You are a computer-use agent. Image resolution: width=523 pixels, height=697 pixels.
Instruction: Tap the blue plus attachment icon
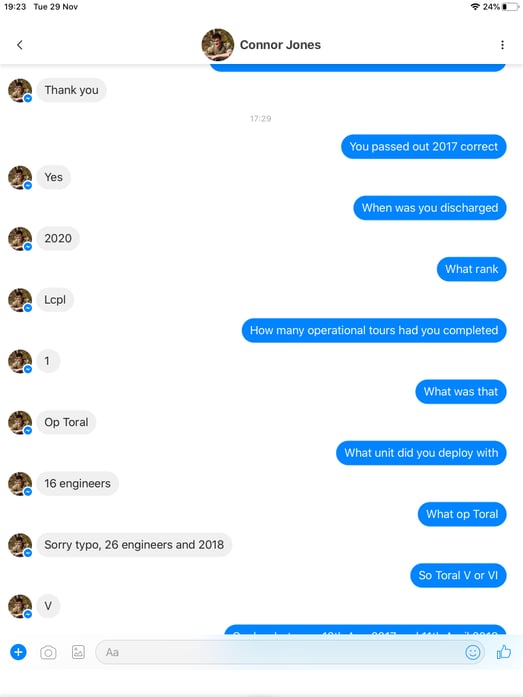coord(18,652)
